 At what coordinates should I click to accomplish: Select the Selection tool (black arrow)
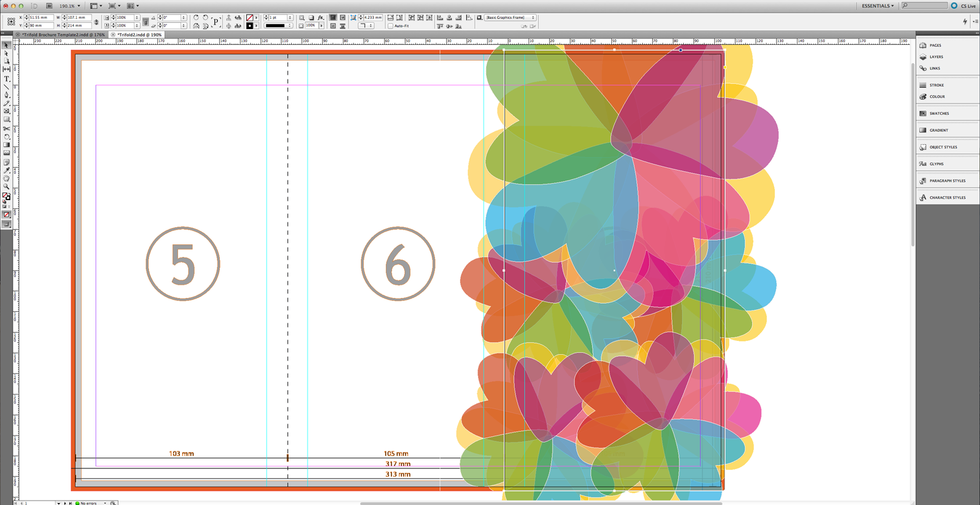tap(6, 45)
